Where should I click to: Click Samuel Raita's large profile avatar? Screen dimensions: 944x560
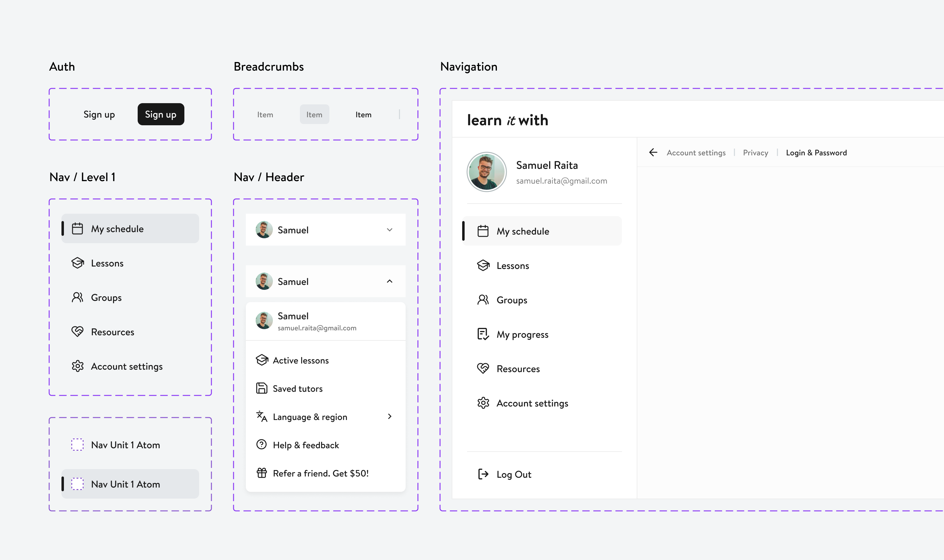pyautogui.click(x=486, y=172)
